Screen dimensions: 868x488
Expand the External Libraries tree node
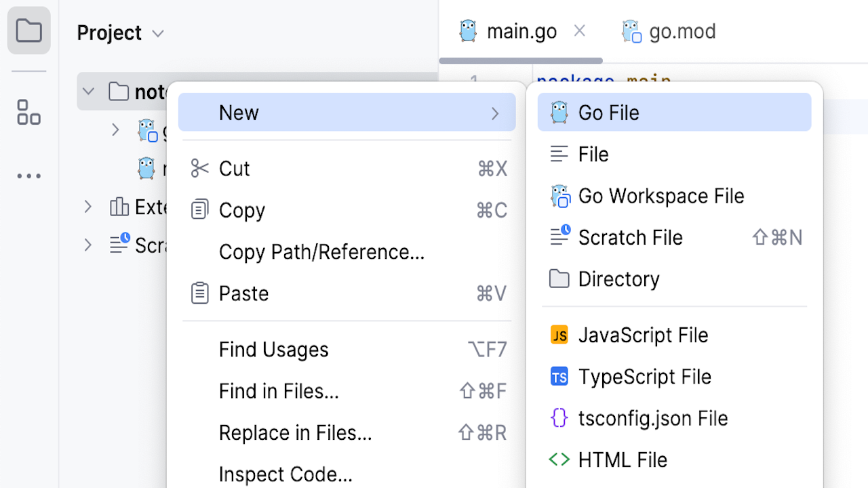[x=87, y=207]
